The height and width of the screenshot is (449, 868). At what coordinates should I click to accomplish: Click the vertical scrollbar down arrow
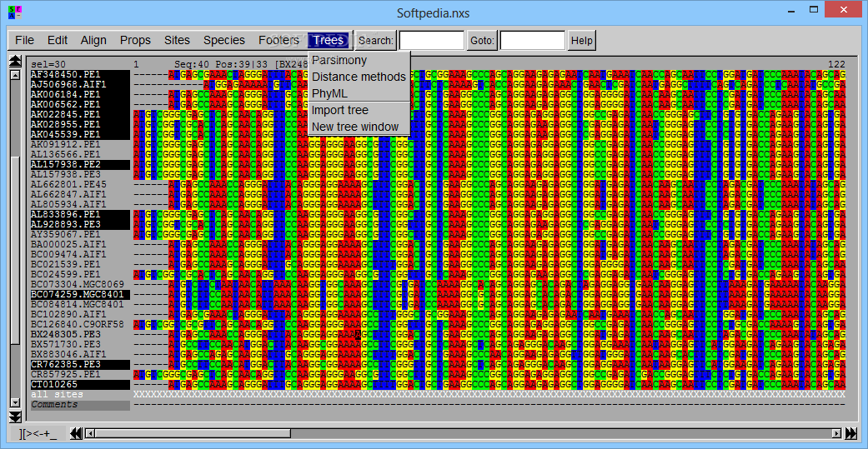[x=16, y=403]
